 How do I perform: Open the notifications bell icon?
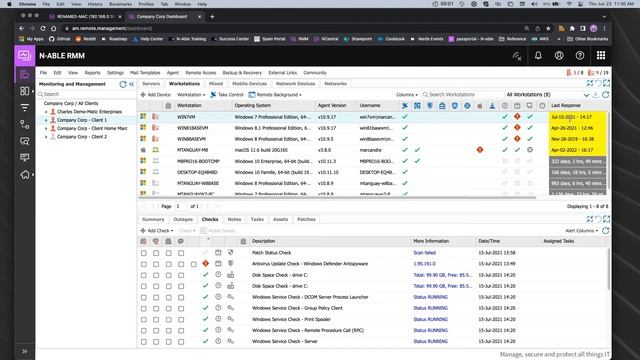coord(538,56)
